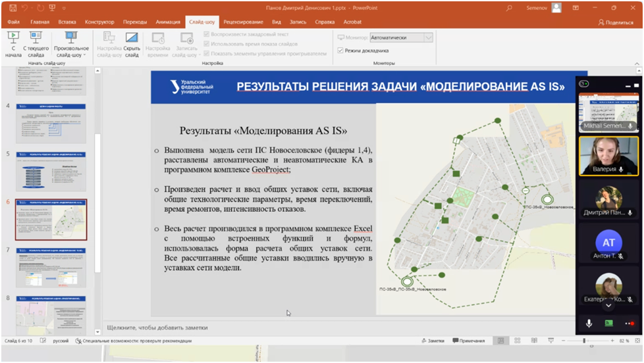Click the spell check icon in status bar

pyautogui.click(x=43, y=341)
